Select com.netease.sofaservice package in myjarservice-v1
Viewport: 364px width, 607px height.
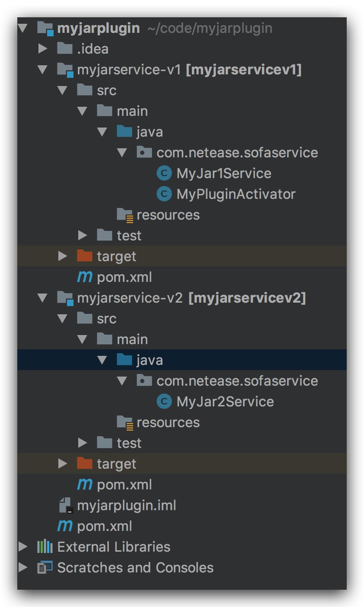click(x=237, y=153)
